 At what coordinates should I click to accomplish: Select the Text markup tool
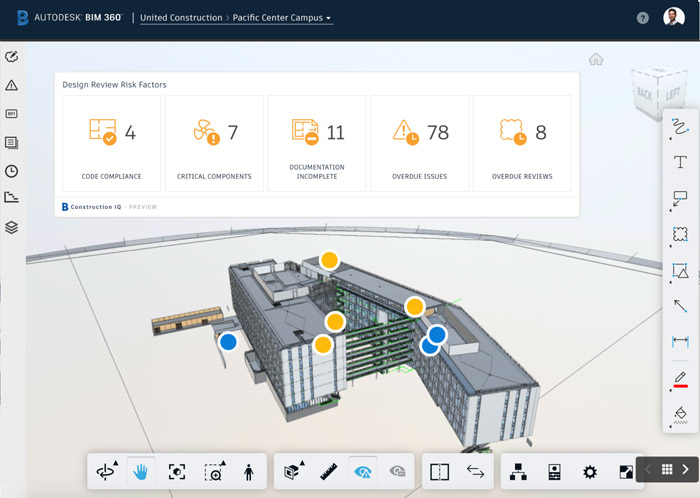tap(680, 162)
